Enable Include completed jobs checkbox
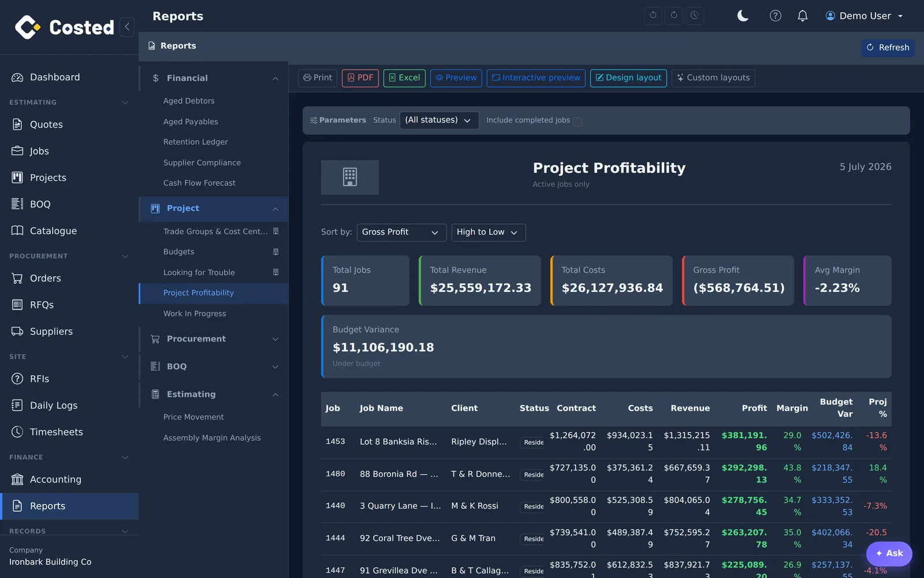924x578 pixels. [x=577, y=121]
